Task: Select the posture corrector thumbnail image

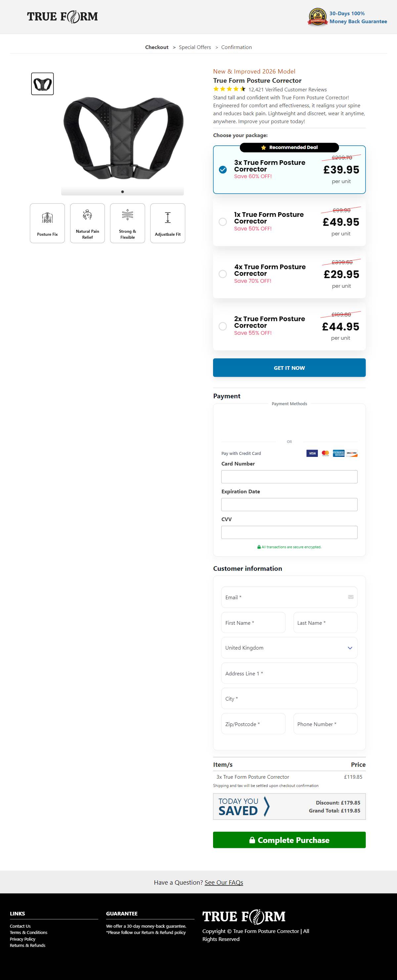Action: coord(42,84)
